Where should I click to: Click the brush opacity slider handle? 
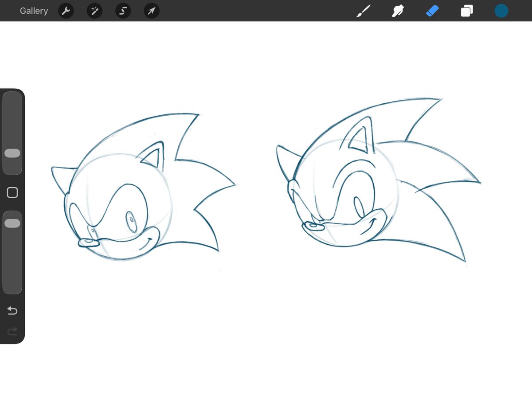12,223
